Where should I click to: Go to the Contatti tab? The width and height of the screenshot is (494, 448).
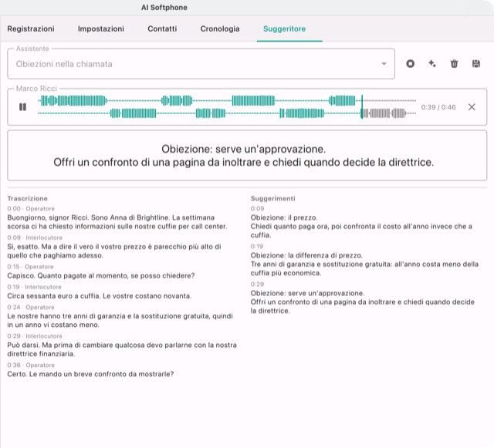pyautogui.click(x=162, y=29)
